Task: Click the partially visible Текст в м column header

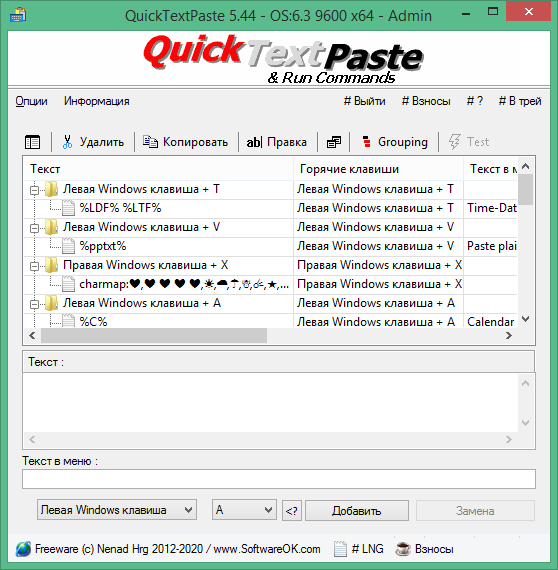Action: tap(491, 169)
